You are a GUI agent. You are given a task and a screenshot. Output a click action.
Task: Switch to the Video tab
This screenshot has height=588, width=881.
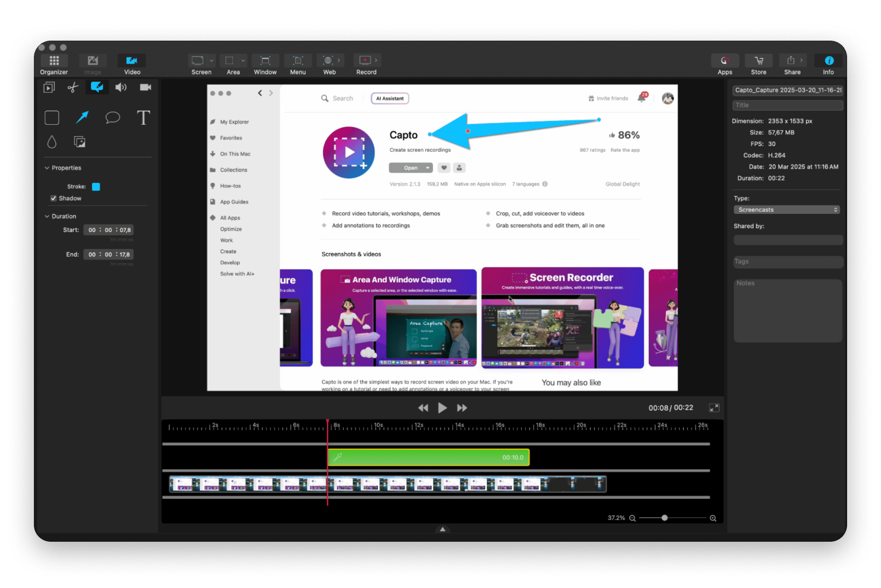pos(132,62)
